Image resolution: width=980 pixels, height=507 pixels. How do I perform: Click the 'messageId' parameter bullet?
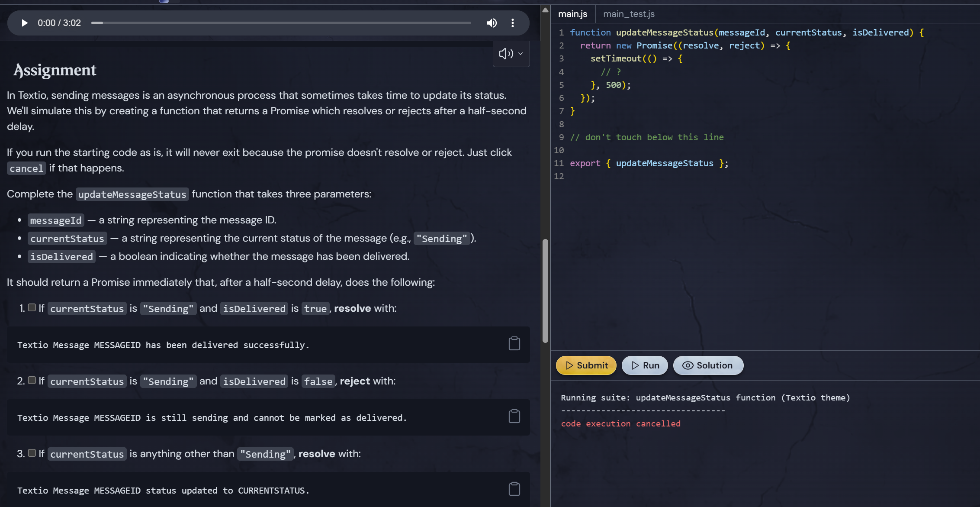tap(56, 220)
